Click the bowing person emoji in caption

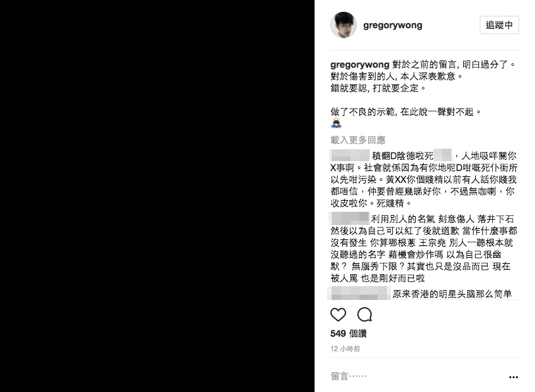click(336, 124)
